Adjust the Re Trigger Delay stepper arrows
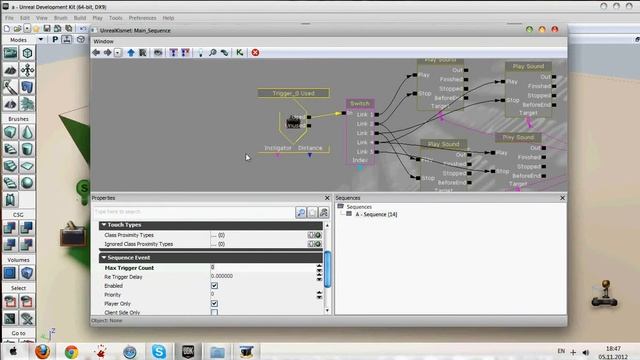The height and width of the screenshot is (360, 640). point(319,277)
